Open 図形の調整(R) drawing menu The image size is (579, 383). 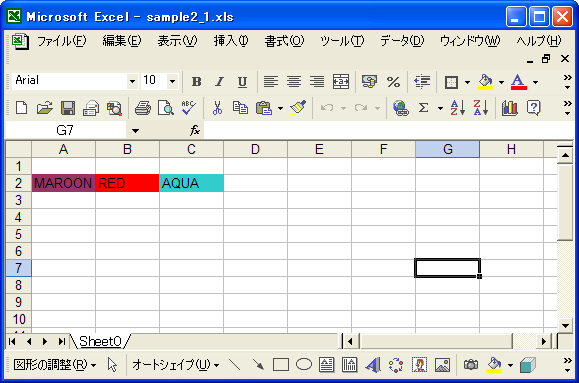pos(55,365)
